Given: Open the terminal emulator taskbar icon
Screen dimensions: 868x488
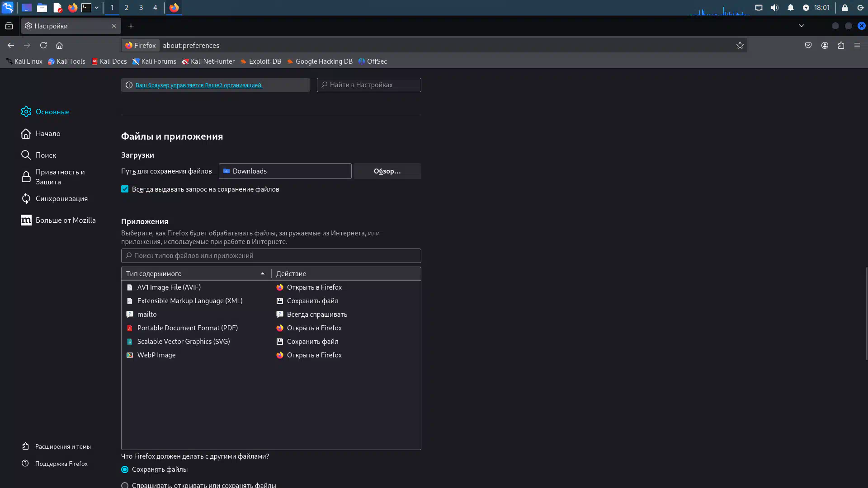Looking at the screenshot, I should click(x=86, y=8).
